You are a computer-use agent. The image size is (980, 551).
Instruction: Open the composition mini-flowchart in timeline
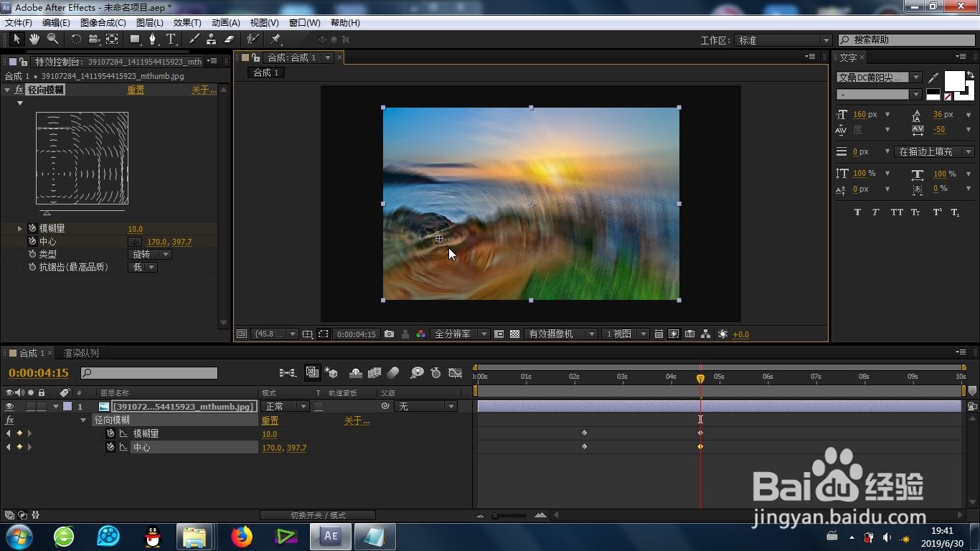tap(288, 372)
